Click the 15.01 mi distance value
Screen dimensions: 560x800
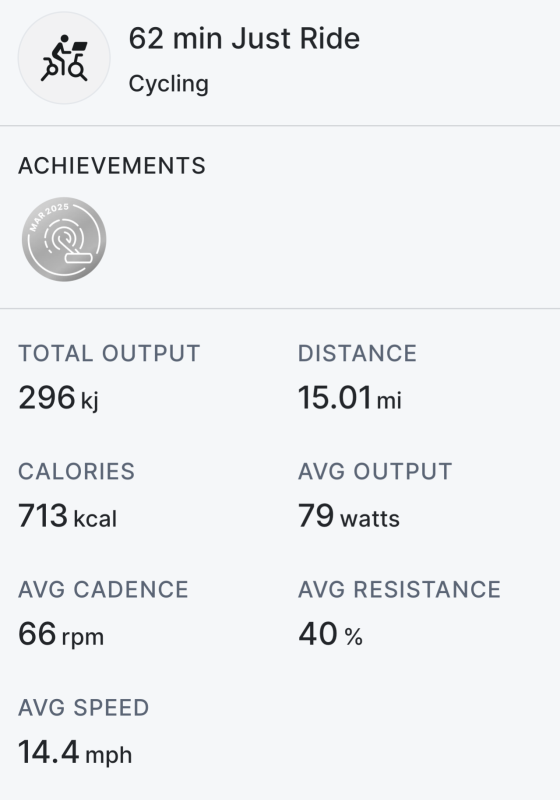(x=350, y=398)
